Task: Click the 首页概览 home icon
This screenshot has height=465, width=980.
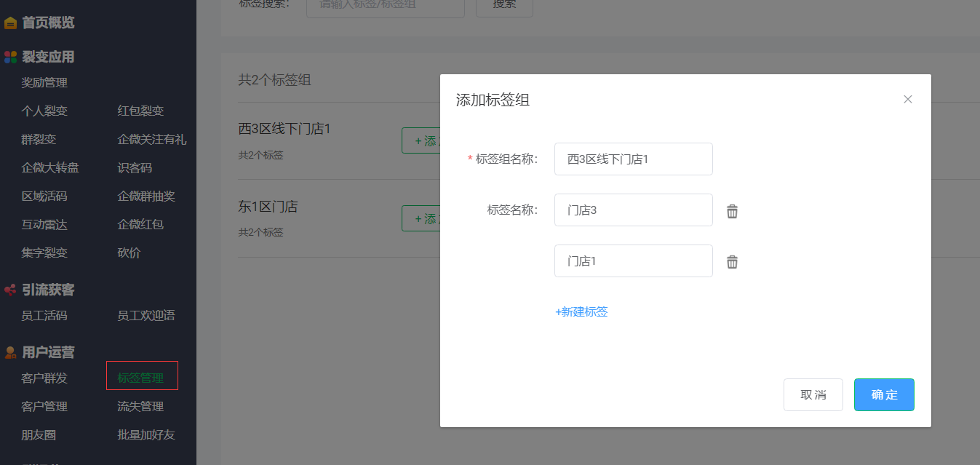Action: [10, 23]
